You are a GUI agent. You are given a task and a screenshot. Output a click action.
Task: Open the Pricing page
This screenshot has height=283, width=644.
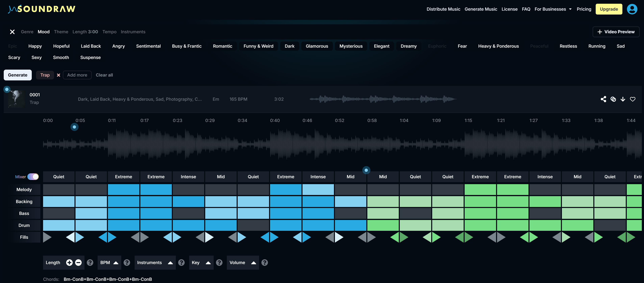click(584, 9)
